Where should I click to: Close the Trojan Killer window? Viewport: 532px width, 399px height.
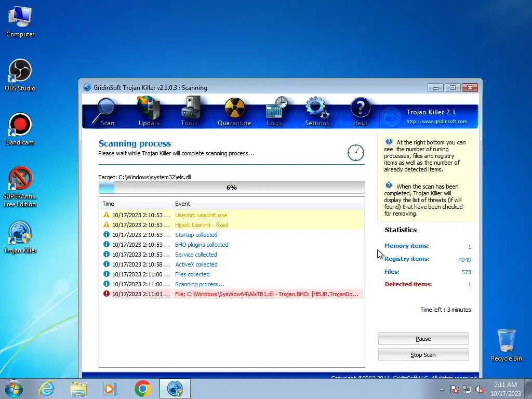pos(470,88)
